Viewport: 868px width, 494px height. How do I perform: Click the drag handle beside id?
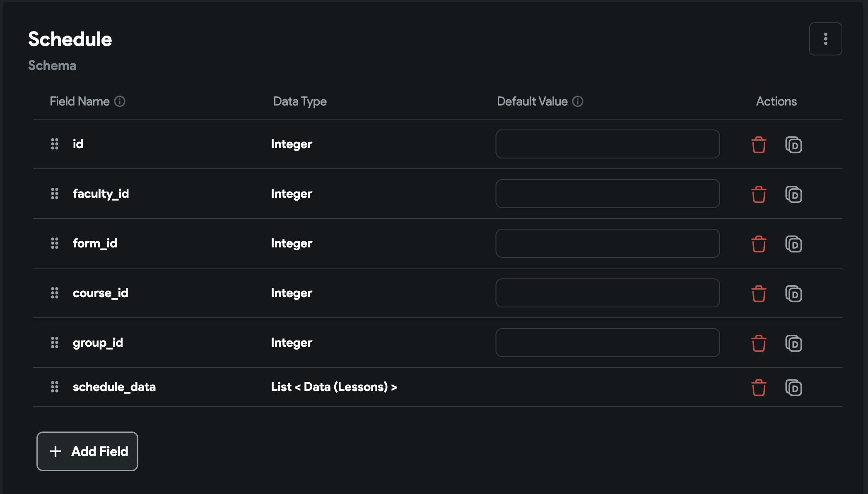point(55,144)
